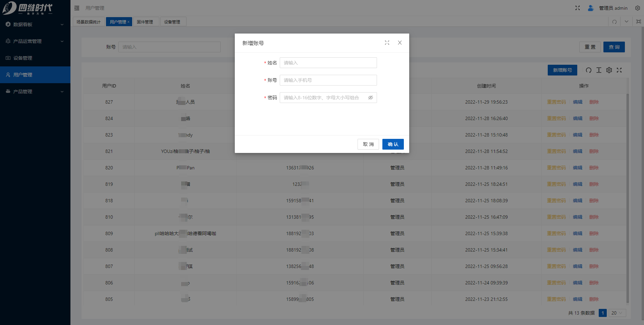Click 确认 button in dialog
Screen dimensions: 644x325
coord(393,144)
